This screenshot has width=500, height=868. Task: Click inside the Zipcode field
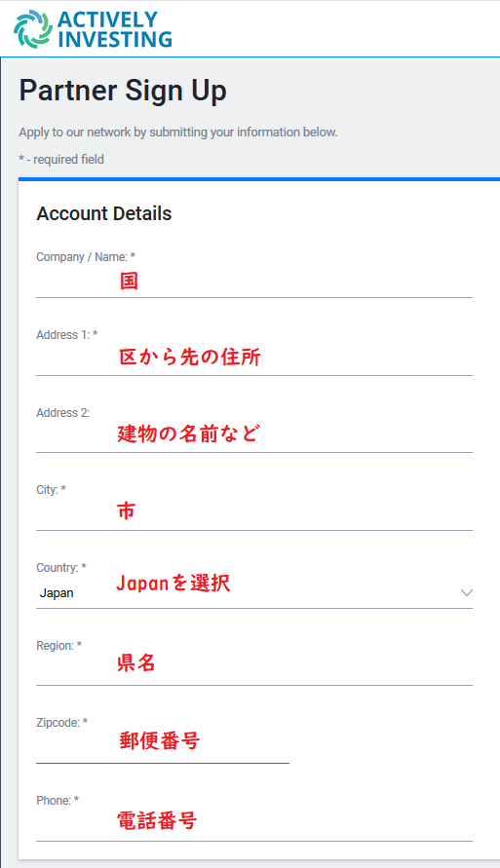163,747
